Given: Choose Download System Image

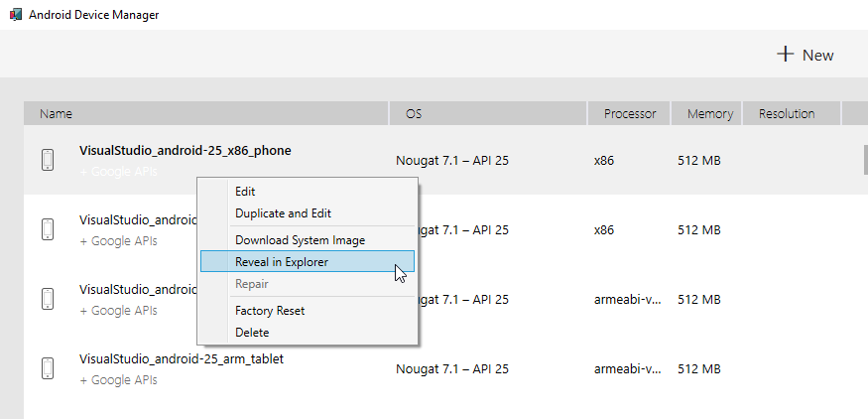Looking at the screenshot, I should [308, 240].
